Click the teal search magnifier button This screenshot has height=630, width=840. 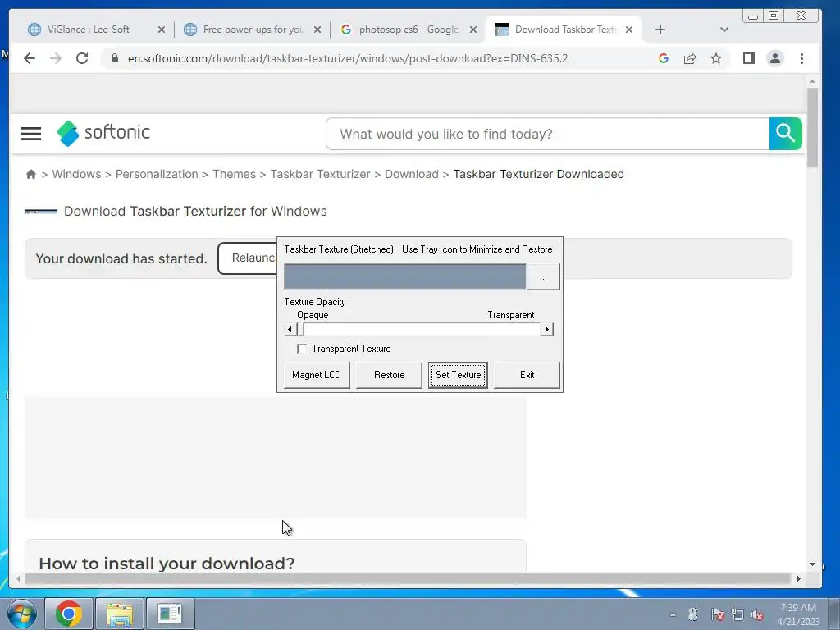(x=785, y=134)
